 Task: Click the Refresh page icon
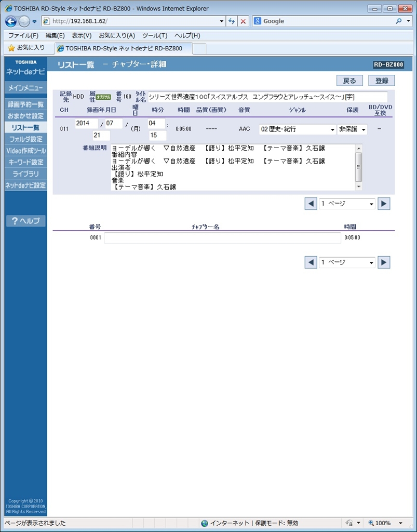[x=232, y=21]
